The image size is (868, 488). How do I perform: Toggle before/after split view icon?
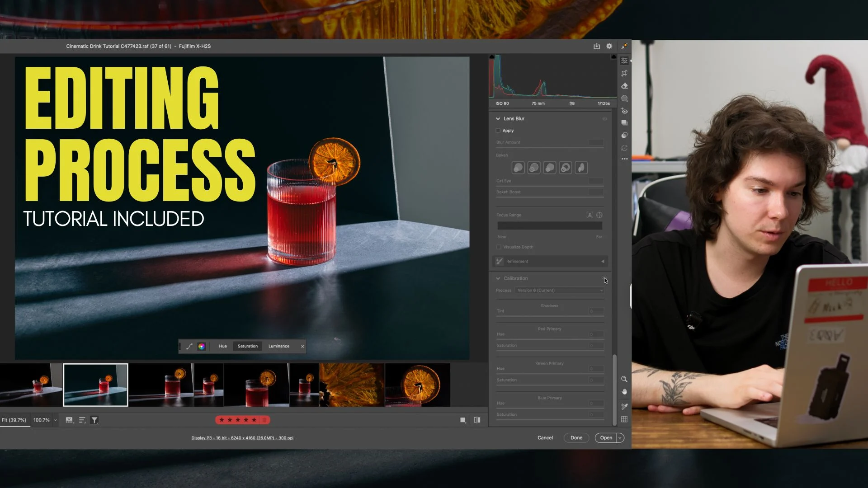477,420
